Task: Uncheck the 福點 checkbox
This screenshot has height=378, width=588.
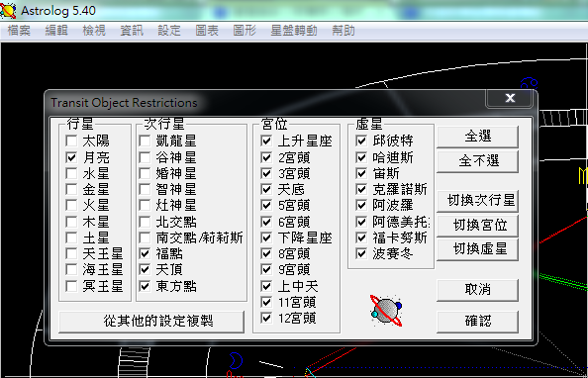Action: click(x=145, y=253)
